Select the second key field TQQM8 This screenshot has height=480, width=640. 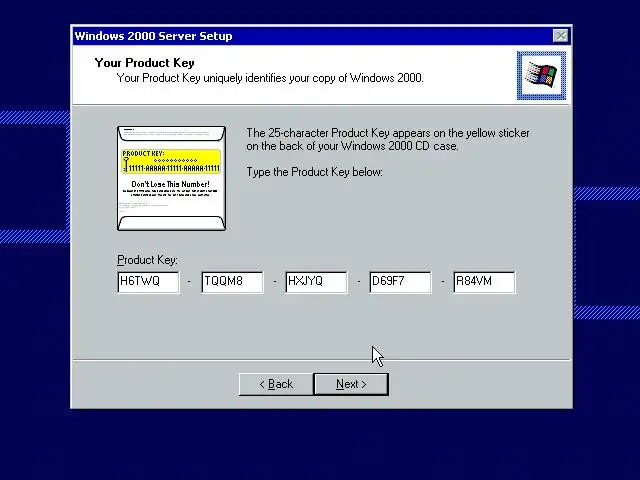point(232,282)
